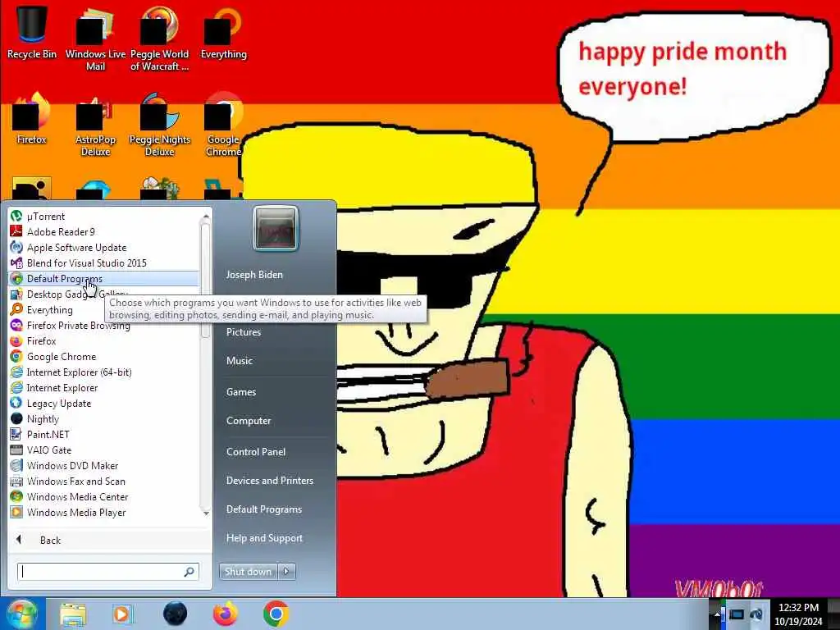840x630 pixels.
Task: Click the Windows Start orb
Action: click(22, 614)
